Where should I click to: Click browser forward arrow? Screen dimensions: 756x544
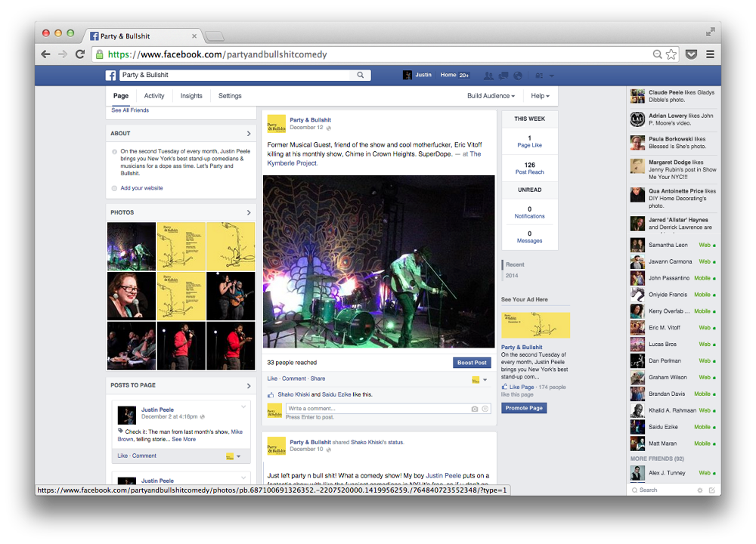(63, 54)
